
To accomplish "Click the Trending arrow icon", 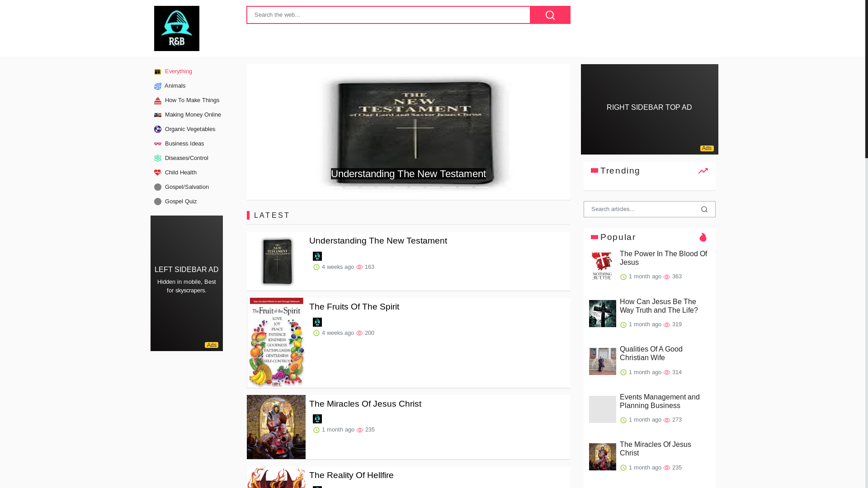I will [x=703, y=171].
